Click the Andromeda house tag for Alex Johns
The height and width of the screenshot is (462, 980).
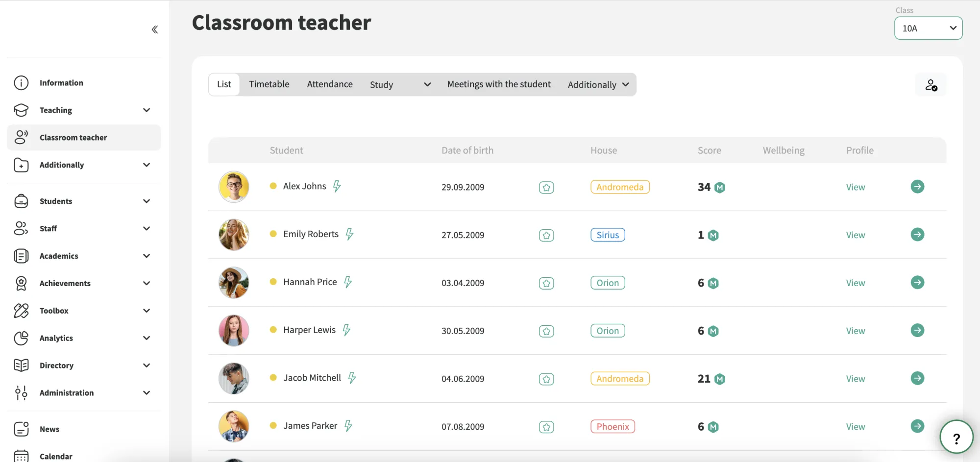pos(620,187)
